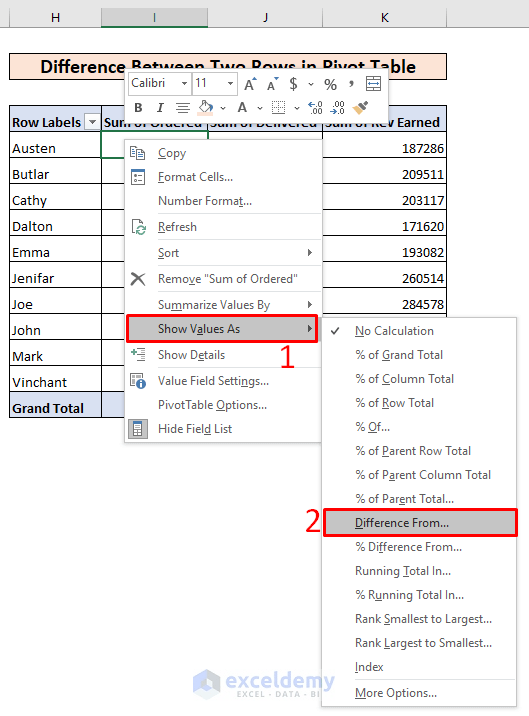Select column I header

pos(154,18)
